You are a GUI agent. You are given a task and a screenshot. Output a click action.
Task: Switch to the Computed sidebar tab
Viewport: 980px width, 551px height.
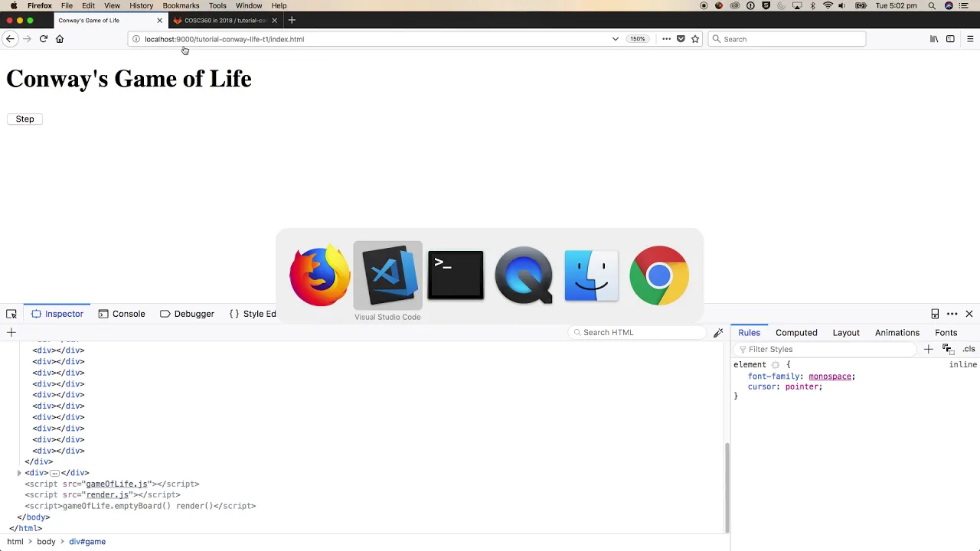[x=796, y=333]
